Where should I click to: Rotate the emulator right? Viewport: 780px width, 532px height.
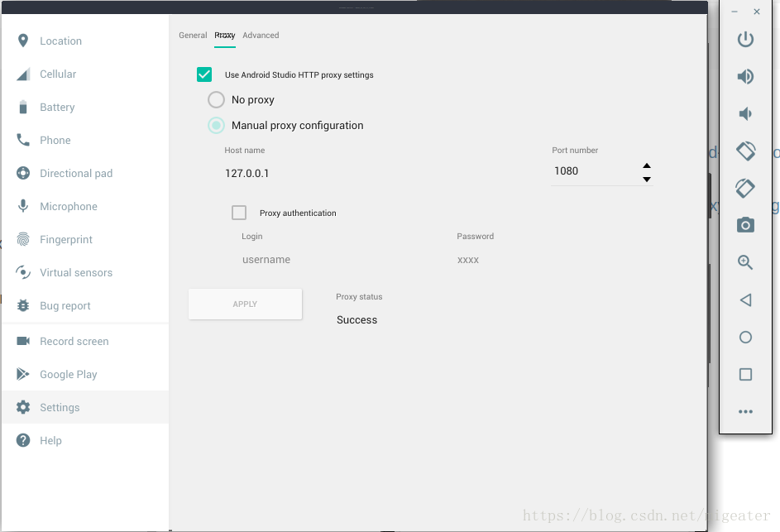coord(745,188)
